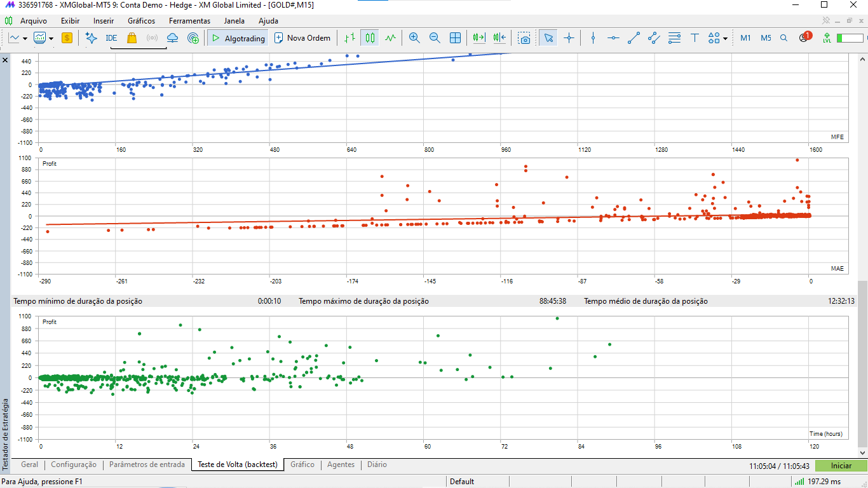Image resolution: width=868 pixels, height=488 pixels.
Task: Open the Market shopping bag icon
Action: pos(132,38)
